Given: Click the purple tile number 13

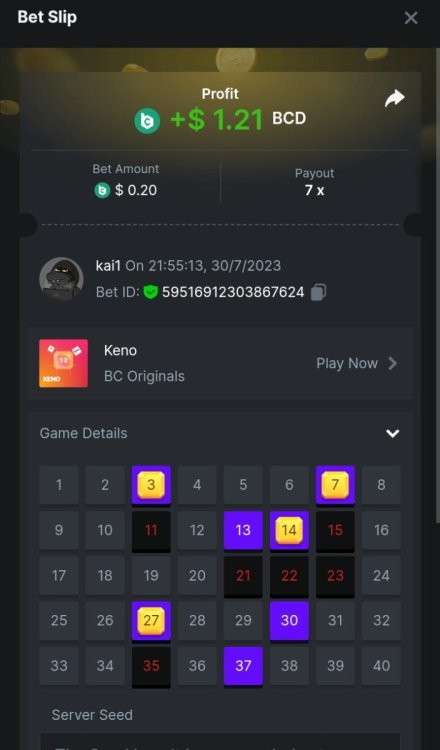Looking at the screenshot, I should coord(243,530).
